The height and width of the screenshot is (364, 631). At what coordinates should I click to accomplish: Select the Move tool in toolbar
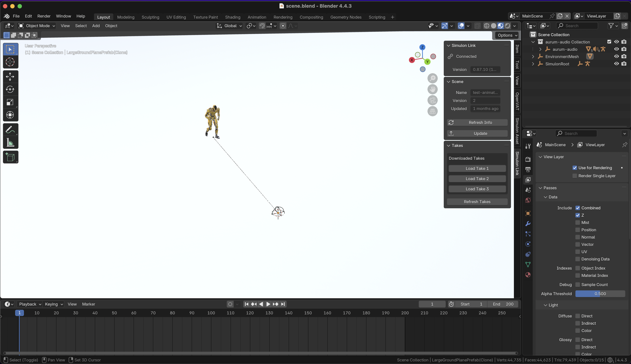[x=10, y=76]
